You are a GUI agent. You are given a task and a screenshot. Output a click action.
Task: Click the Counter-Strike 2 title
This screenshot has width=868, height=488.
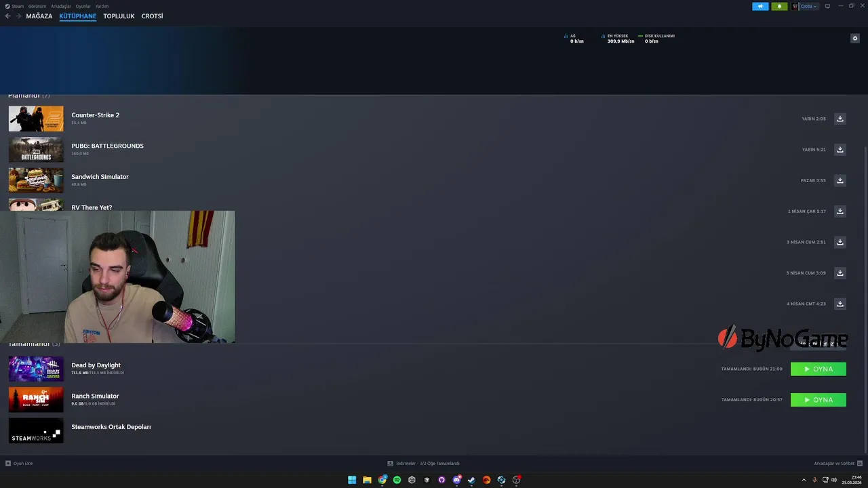96,115
